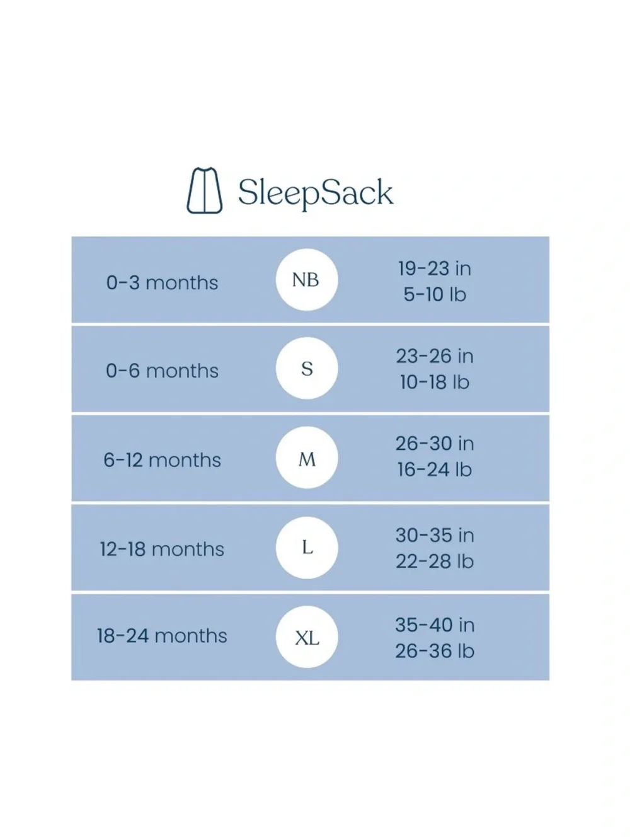
Task: Click the 35-40 in measurement
Action: pos(435,625)
